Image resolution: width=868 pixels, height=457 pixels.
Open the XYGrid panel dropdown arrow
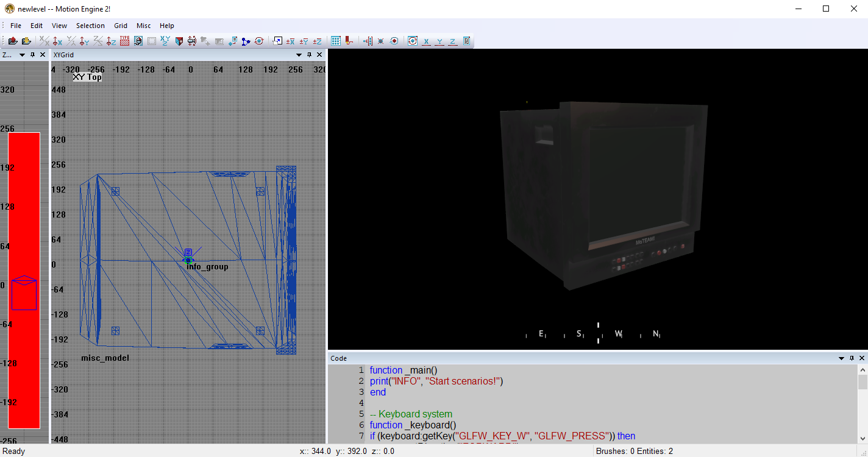(x=299, y=55)
